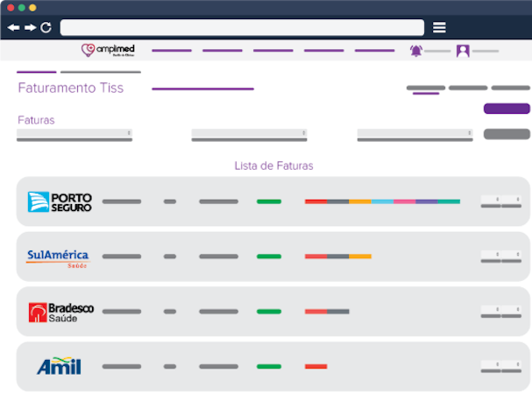Click the gray filter button beside dropdowns
Screen dimensions: 532x394
click(507, 134)
